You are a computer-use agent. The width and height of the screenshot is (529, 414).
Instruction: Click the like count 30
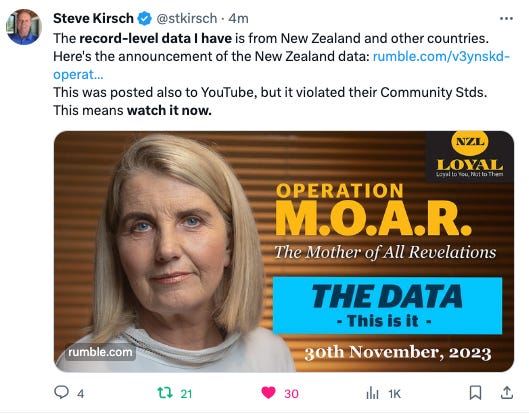tap(291, 394)
